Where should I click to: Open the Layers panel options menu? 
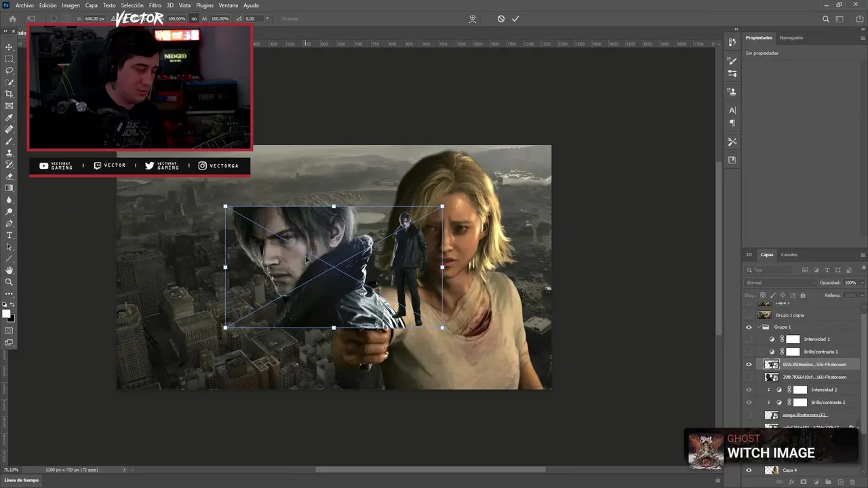point(863,255)
